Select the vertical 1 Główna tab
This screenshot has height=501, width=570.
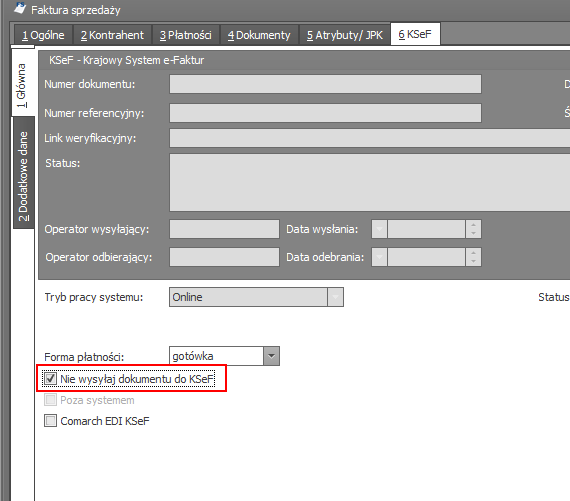[x=23, y=83]
